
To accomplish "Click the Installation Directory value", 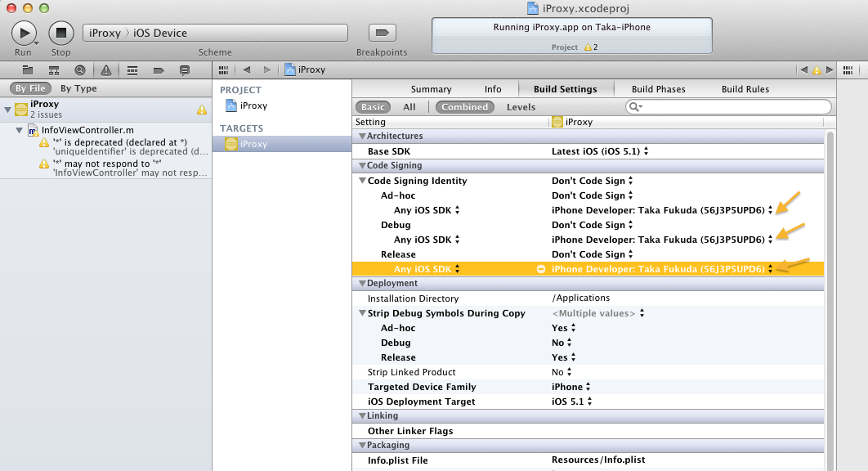I will 580,298.
